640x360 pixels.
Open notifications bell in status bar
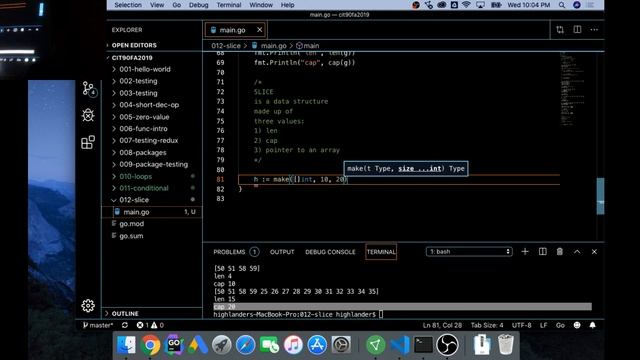click(593, 325)
